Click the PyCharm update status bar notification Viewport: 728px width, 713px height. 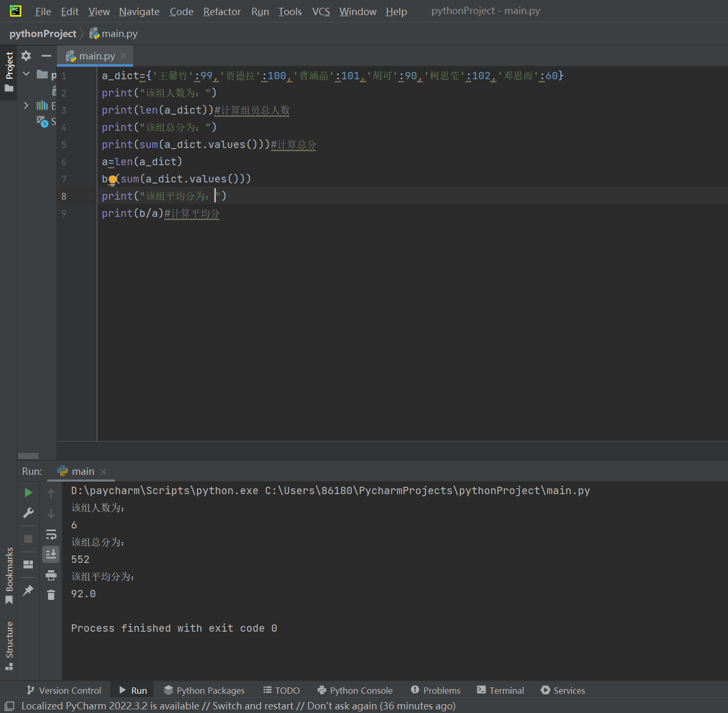point(238,706)
